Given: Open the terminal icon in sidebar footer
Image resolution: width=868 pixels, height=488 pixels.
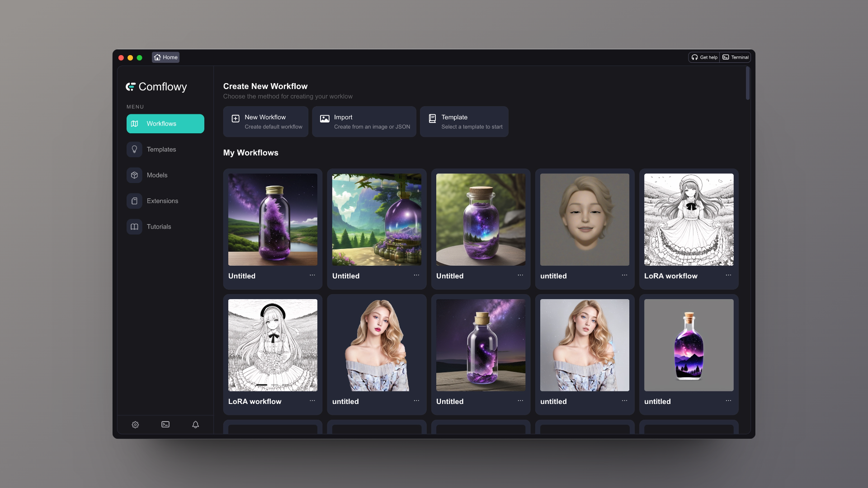Looking at the screenshot, I should tap(165, 425).
